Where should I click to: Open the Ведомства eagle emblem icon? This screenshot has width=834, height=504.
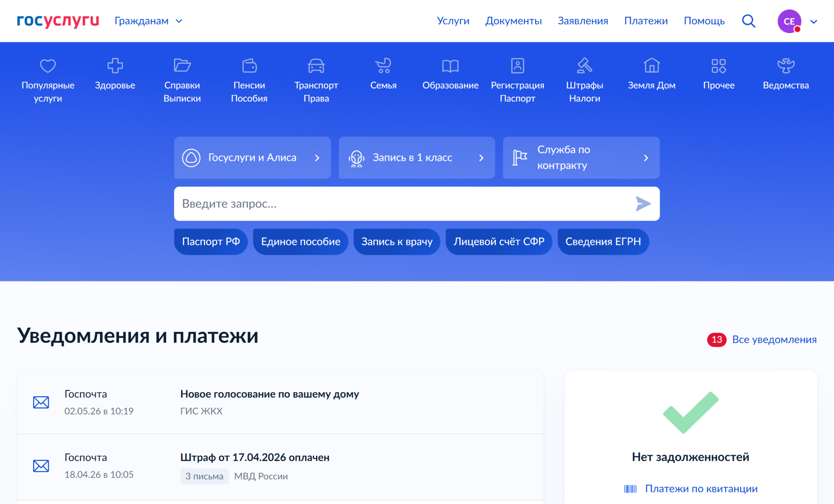click(x=786, y=66)
